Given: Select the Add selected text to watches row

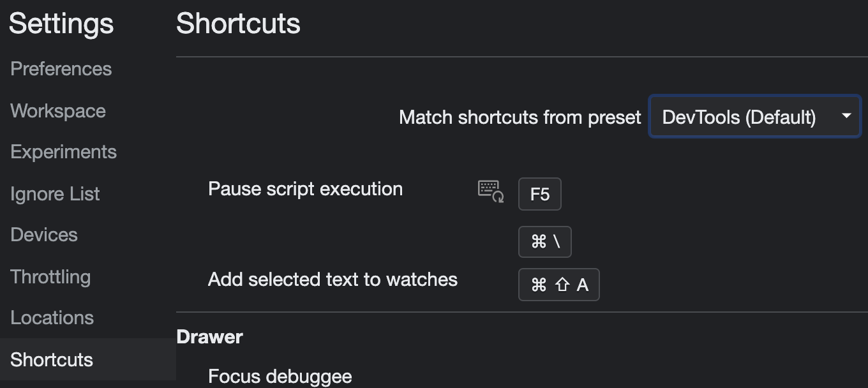Looking at the screenshot, I should (333, 280).
